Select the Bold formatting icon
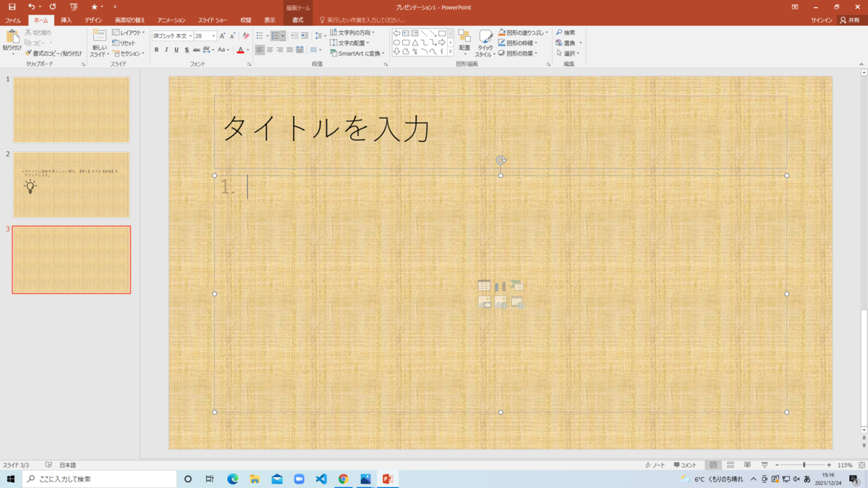 coord(157,49)
